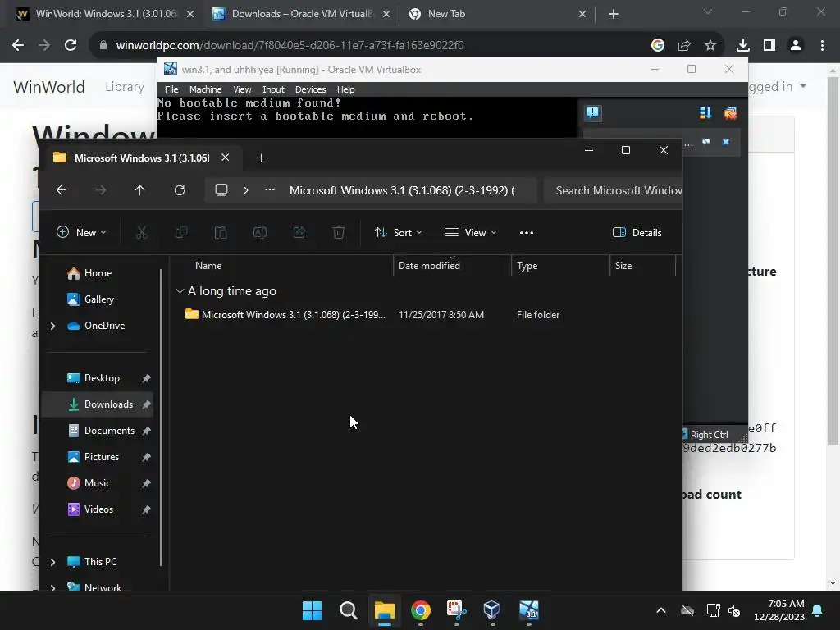The width and height of the screenshot is (840, 630).
Task: Sort files by the Size column header
Action: pyautogui.click(x=623, y=266)
